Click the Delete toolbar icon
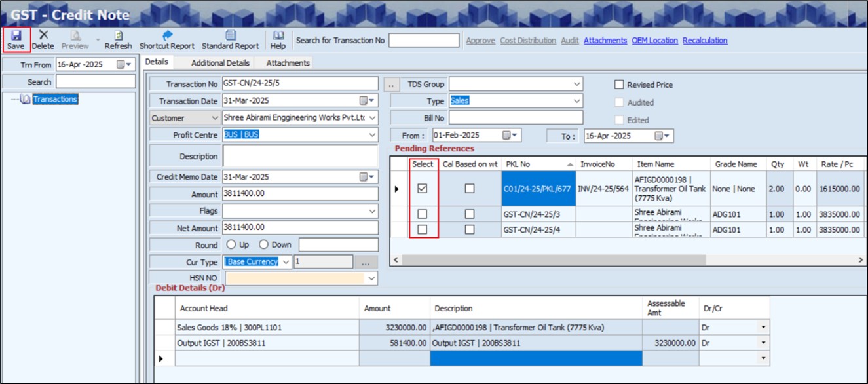This screenshot has width=868, height=384. point(43,40)
